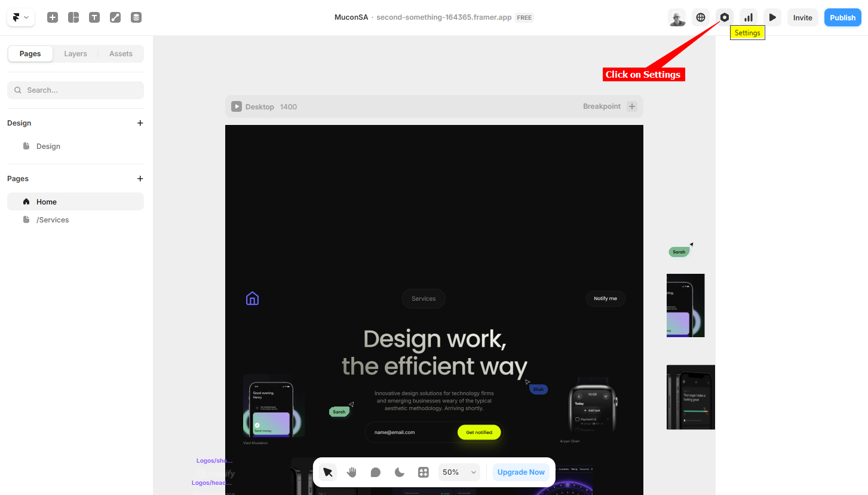Click the Notify me button on canvas

point(605,298)
